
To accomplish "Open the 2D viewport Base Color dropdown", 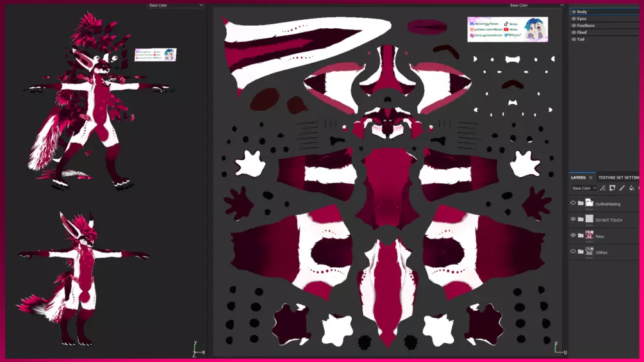I will pyautogui.click(x=536, y=5).
